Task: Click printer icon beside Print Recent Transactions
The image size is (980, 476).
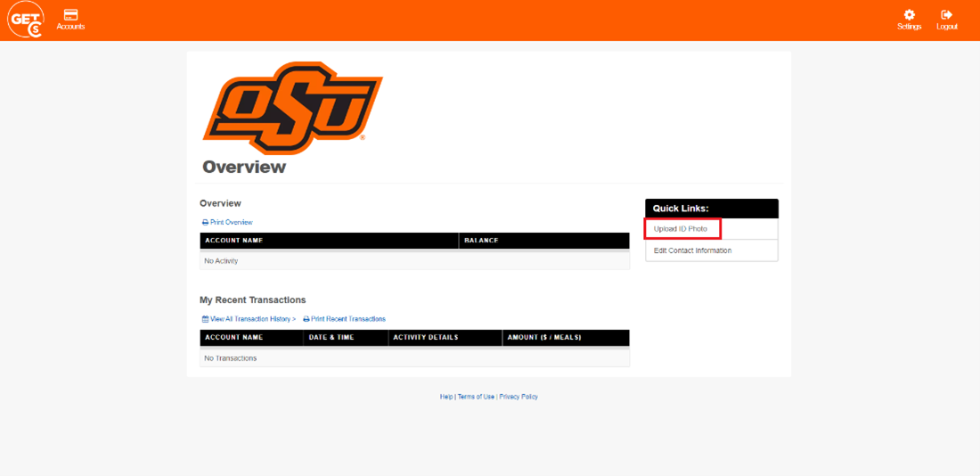Action: pyautogui.click(x=306, y=318)
